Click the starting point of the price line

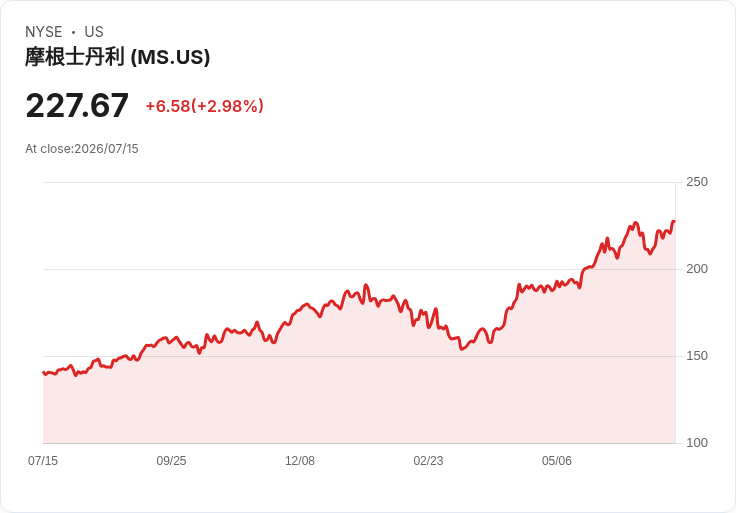[x=44, y=373]
